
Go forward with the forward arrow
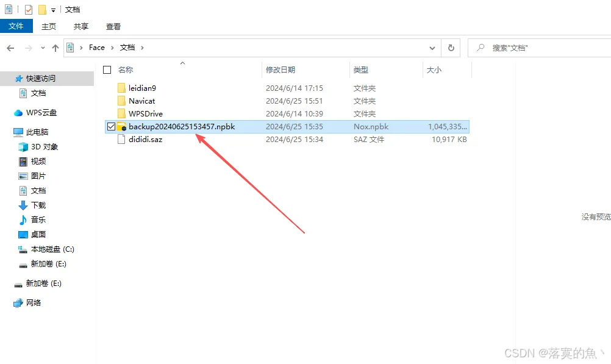tap(29, 48)
